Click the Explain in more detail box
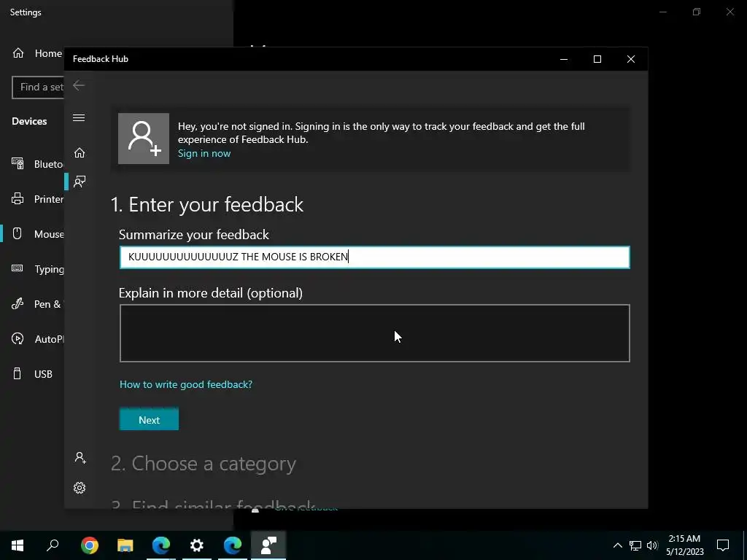This screenshot has height=560, width=747. [374, 332]
